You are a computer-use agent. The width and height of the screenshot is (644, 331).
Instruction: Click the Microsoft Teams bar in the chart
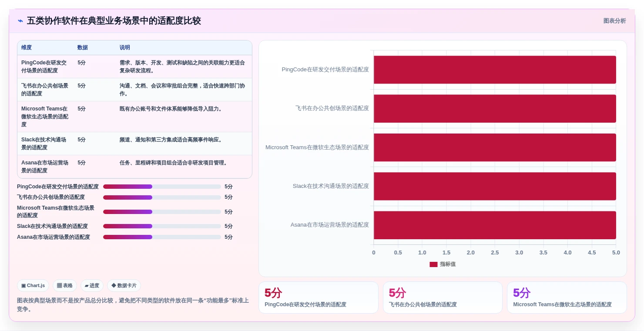tap(495, 147)
